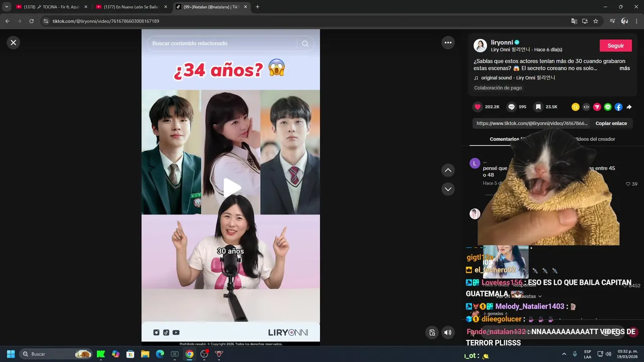Open Microsoft Store from the taskbar
644x362 pixels.
coord(130,354)
